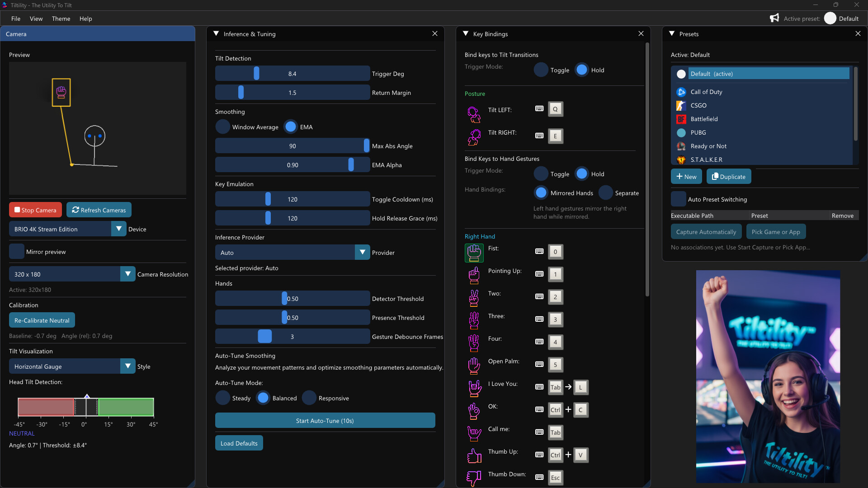Click the keyboard icon next to Tilt LEFT
The height and width of the screenshot is (488, 868).
(539, 109)
